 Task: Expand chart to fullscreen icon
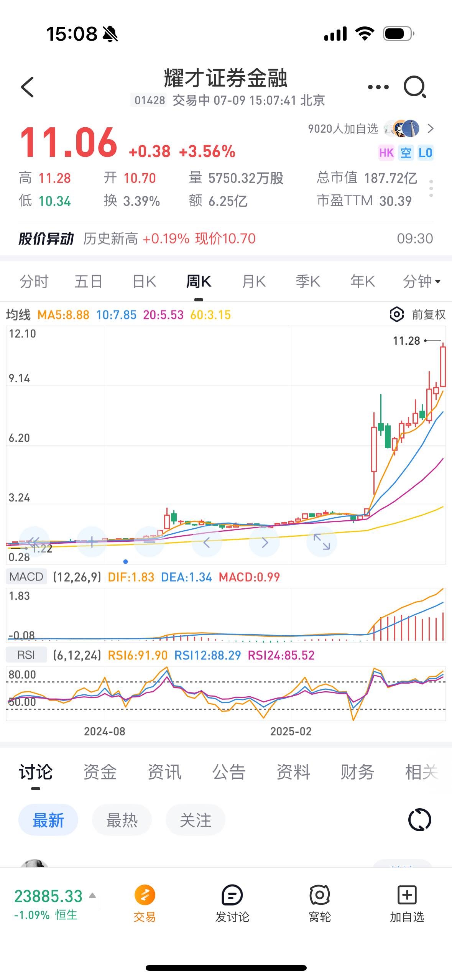[x=322, y=542]
